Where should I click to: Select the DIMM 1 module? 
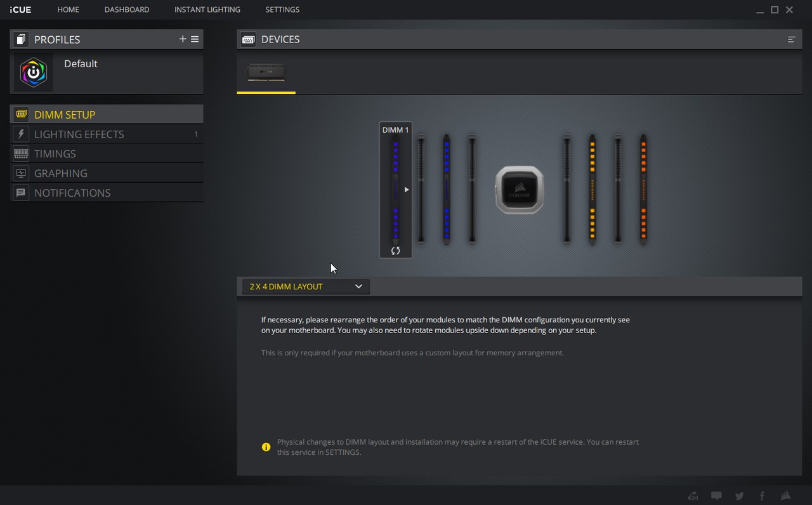[x=396, y=190]
